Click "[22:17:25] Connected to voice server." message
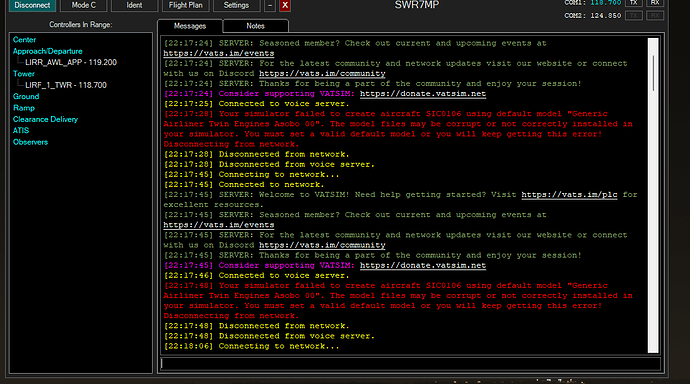This screenshot has height=384, width=690. click(x=257, y=104)
